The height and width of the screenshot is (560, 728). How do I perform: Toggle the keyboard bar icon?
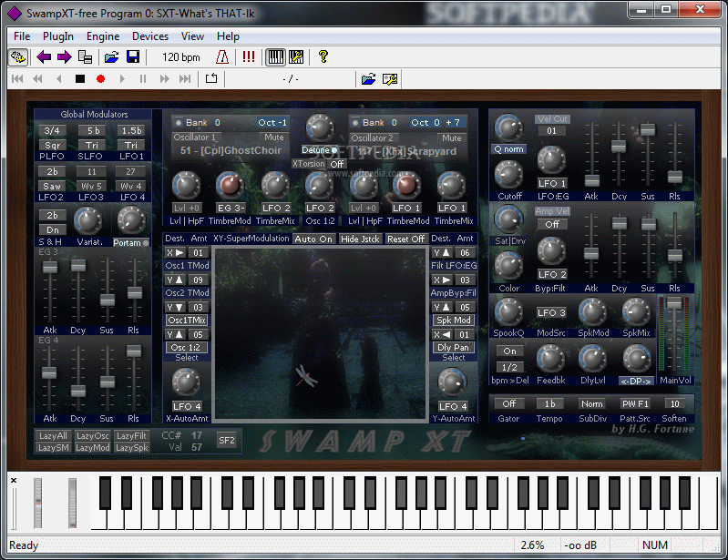[275, 57]
